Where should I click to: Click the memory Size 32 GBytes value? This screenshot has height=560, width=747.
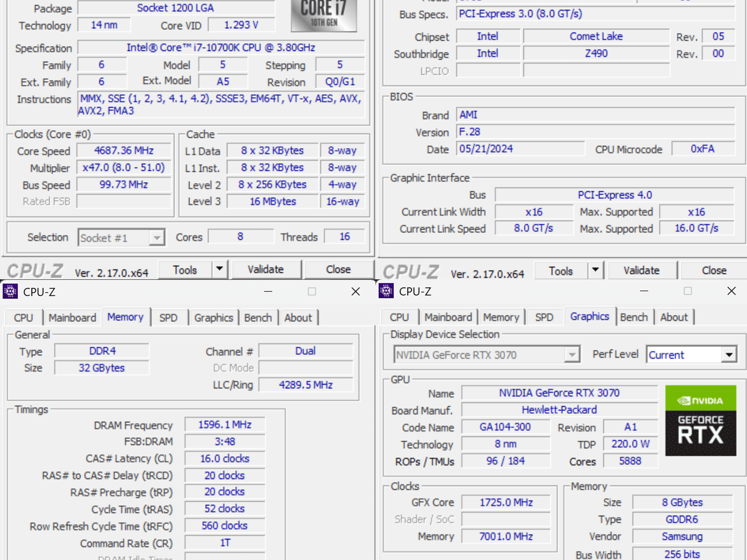(102, 368)
